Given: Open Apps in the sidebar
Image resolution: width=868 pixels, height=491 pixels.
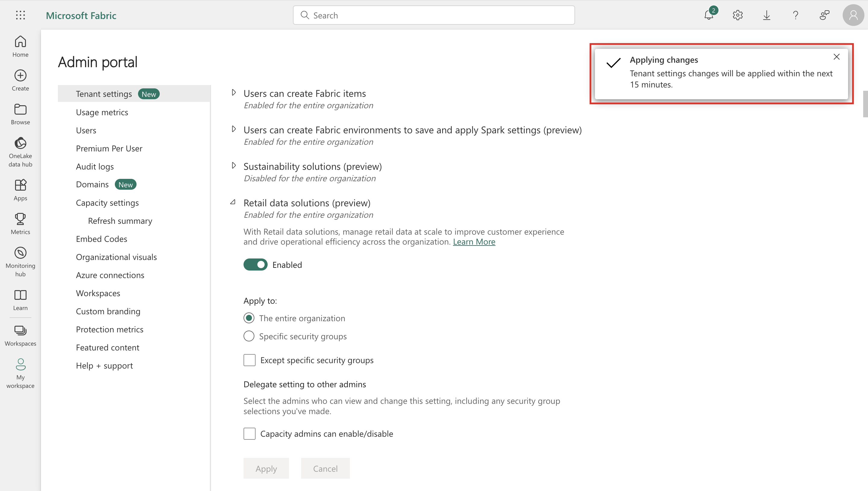Looking at the screenshot, I should point(20,190).
